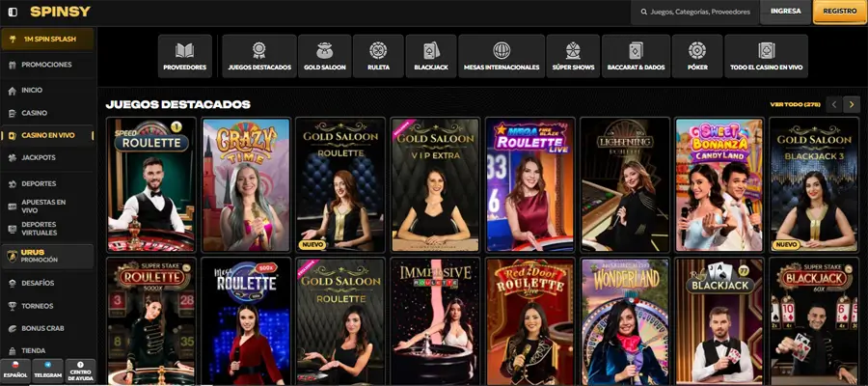This screenshot has width=868, height=386.
Task: Select the Gold Saloon category tile
Action: point(324,57)
